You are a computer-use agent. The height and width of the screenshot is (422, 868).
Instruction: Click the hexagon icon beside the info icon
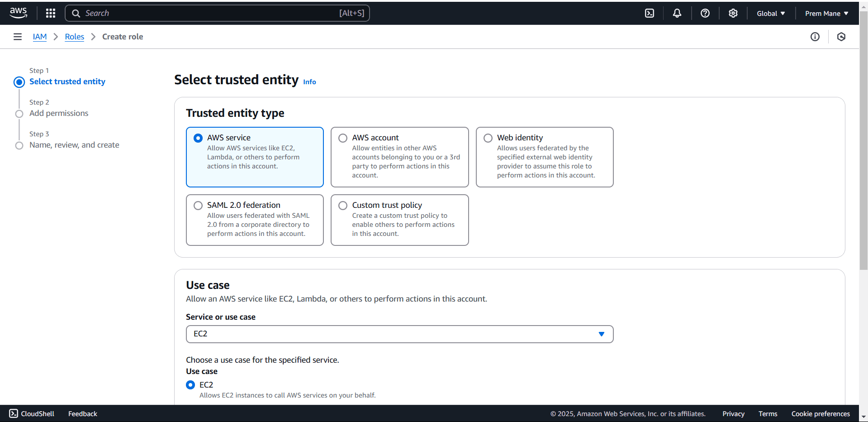(841, 37)
